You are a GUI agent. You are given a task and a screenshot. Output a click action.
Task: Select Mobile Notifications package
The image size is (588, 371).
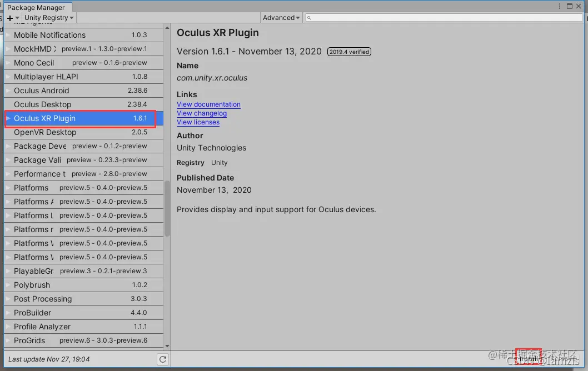click(83, 35)
